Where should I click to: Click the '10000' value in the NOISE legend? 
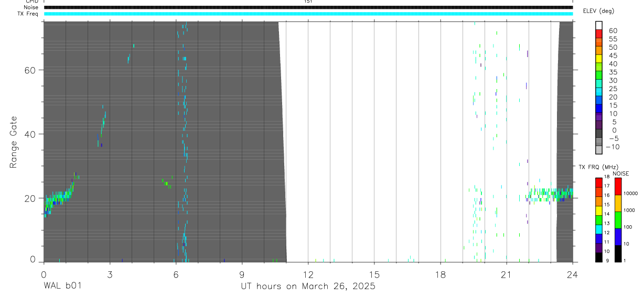(x=630, y=193)
